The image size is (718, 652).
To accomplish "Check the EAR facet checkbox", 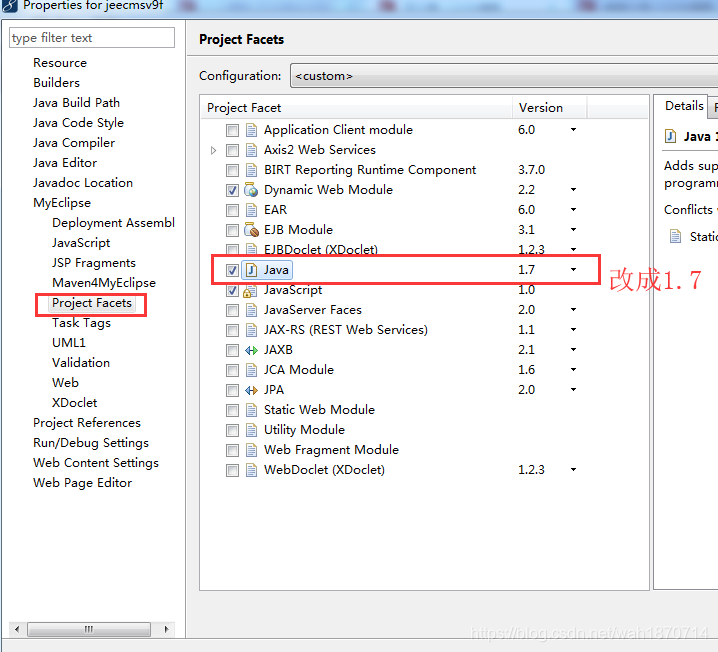I will [232, 211].
